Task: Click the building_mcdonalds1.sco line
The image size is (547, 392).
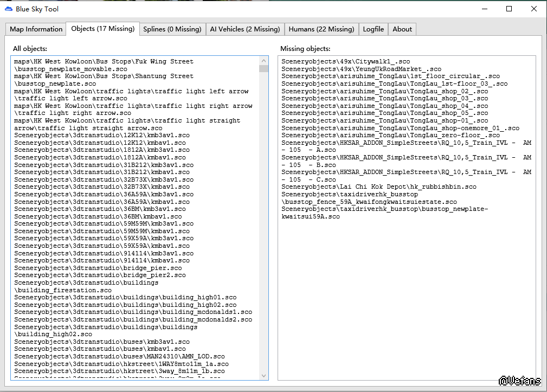Action: point(133,312)
